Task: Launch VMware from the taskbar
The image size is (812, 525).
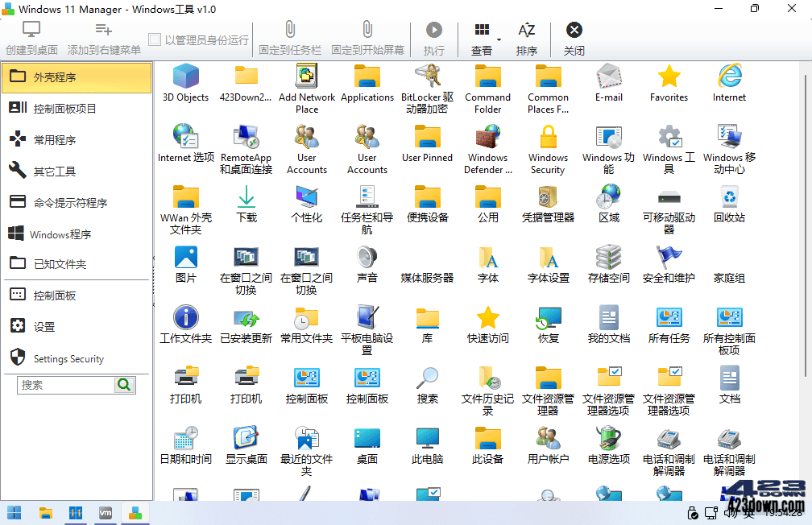Action: 105,512
